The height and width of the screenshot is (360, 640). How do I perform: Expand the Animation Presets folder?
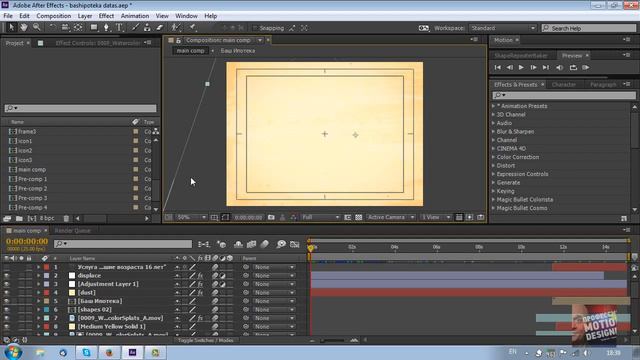coord(493,106)
